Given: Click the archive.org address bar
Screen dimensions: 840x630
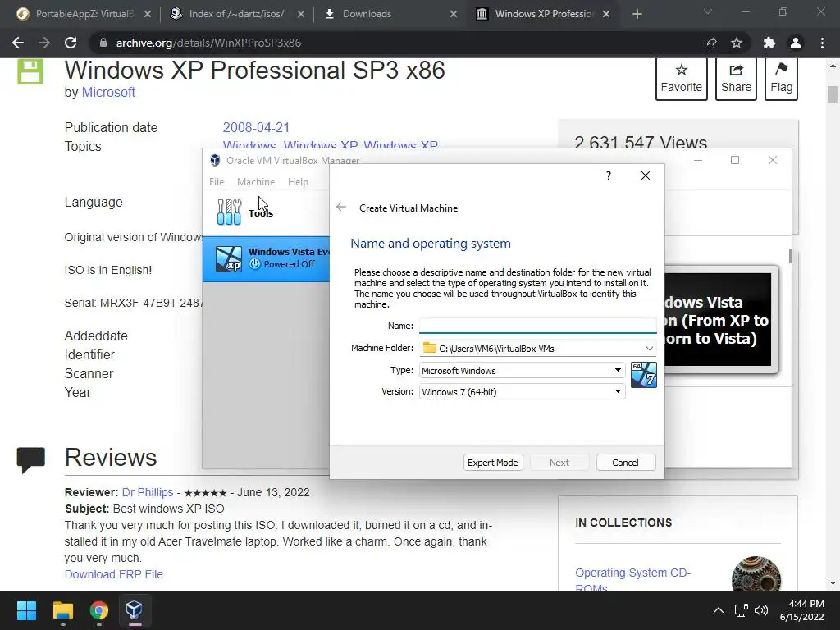Looking at the screenshot, I should (x=396, y=43).
